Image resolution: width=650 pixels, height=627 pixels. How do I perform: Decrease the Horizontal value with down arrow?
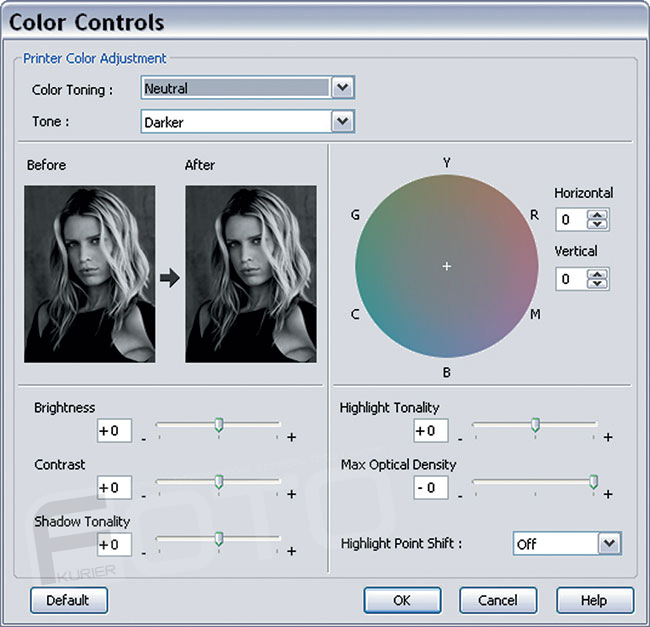(x=598, y=225)
